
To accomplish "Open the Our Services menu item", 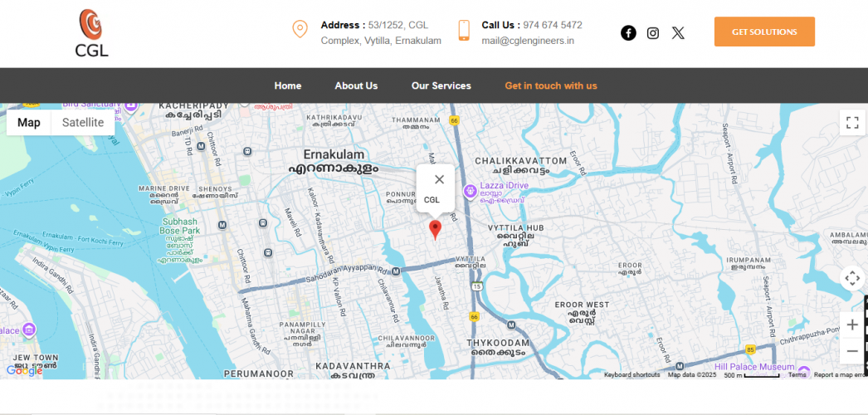I will pyautogui.click(x=441, y=85).
